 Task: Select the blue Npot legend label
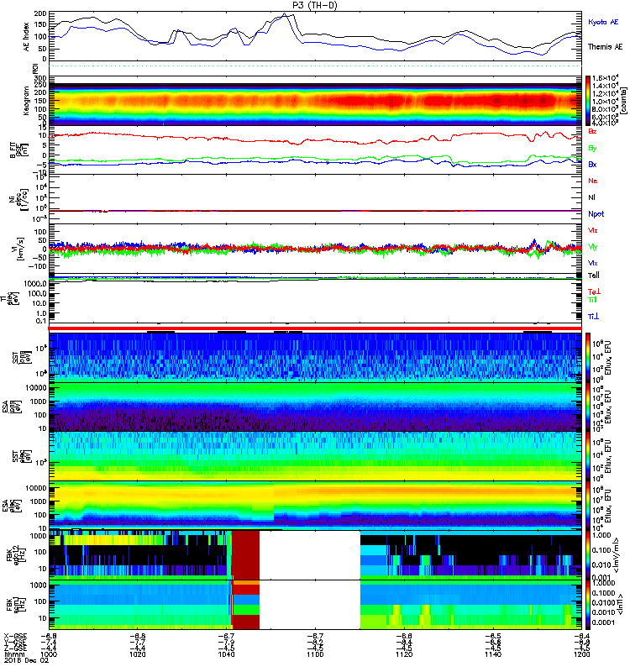tap(596, 214)
